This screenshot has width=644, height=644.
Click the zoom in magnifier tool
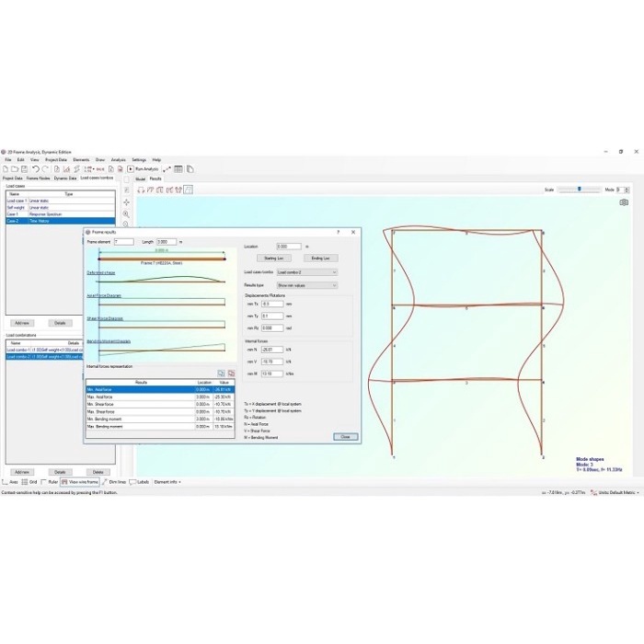[x=126, y=214]
